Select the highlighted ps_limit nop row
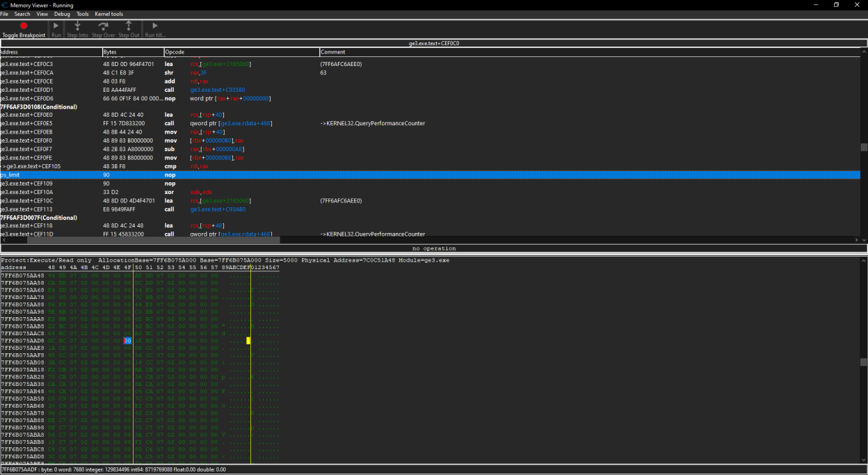This screenshot has width=868, height=475. point(430,175)
